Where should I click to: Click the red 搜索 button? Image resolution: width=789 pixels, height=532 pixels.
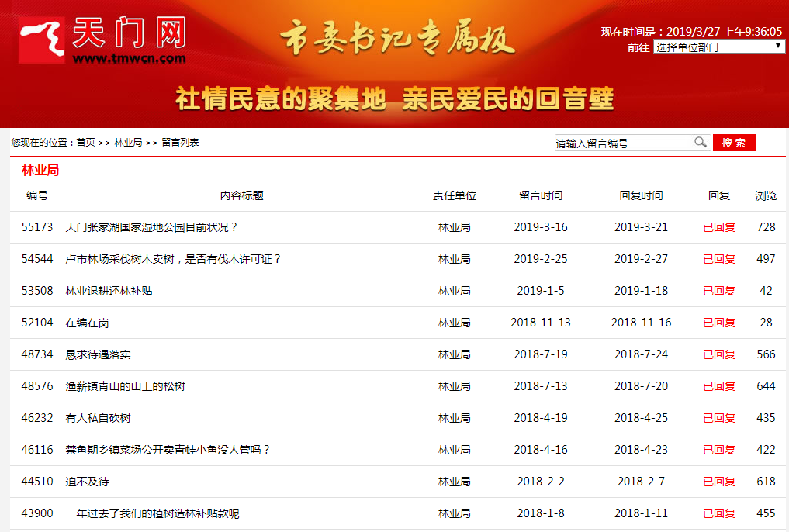[x=733, y=143]
